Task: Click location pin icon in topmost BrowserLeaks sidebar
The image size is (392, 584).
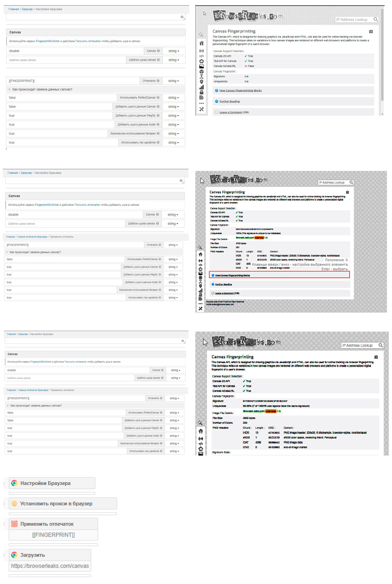Action: (202, 82)
